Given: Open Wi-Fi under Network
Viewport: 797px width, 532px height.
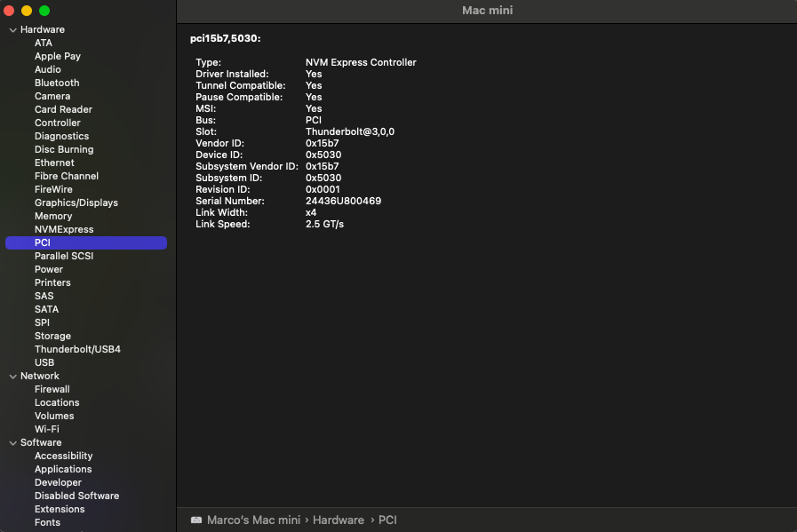Looking at the screenshot, I should pyautogui.click(x=47, y=429).
